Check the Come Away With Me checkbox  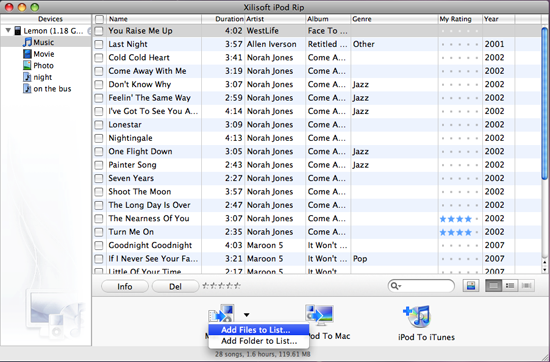(x=99, y=71)
